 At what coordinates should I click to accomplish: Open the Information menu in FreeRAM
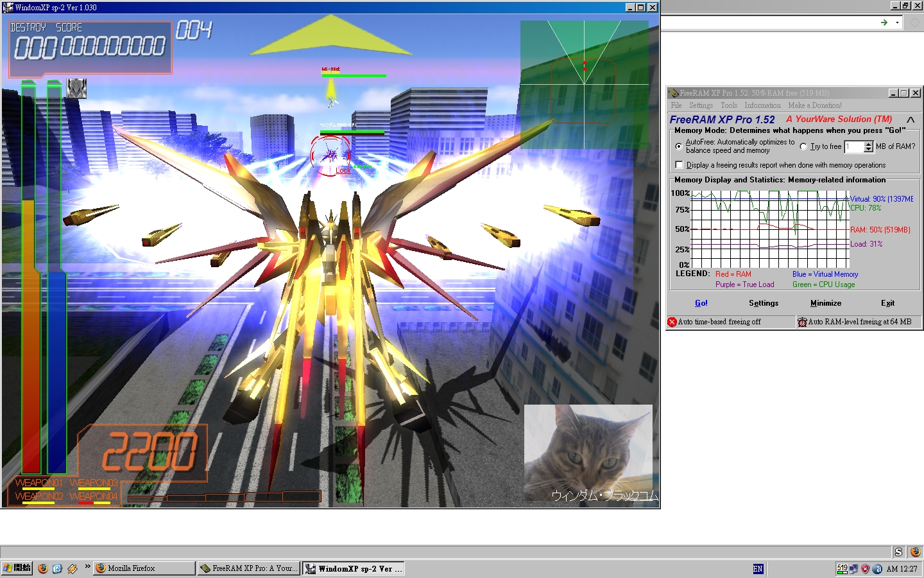(762, 105)
